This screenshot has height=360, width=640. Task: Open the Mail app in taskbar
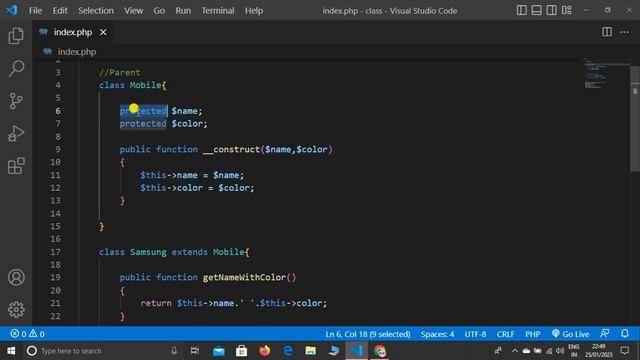click(x=218, y=351)
